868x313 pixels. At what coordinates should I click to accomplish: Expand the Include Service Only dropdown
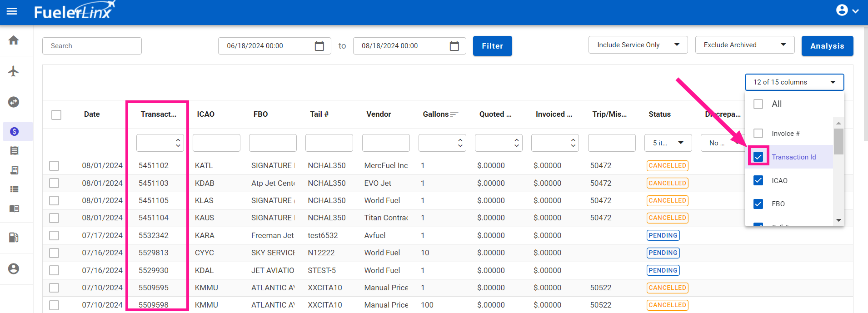coord(638,45)
